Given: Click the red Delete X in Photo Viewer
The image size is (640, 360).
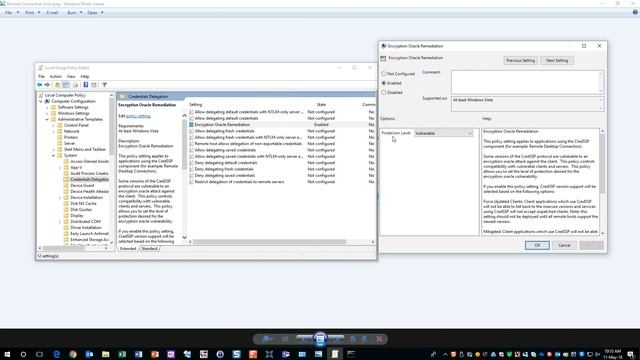Looking at the screenshot, I should pyautogui.click(x=379, y=339).
